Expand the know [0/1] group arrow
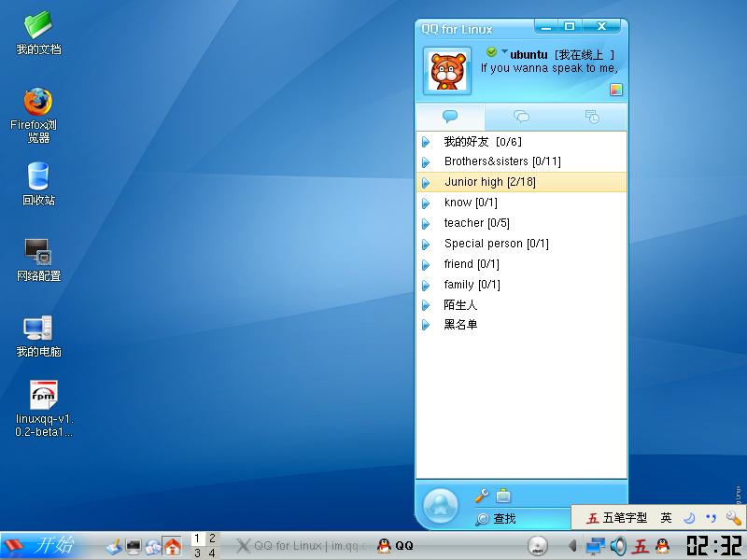Image resolution: width=747 pixels, height=560 pixels. pos(426,203)
